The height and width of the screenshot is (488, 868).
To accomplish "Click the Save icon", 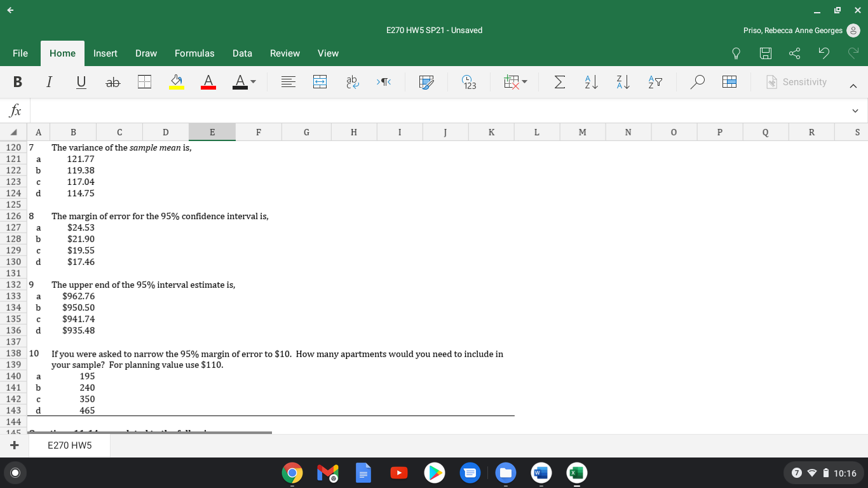I will [x=766, y=54].
